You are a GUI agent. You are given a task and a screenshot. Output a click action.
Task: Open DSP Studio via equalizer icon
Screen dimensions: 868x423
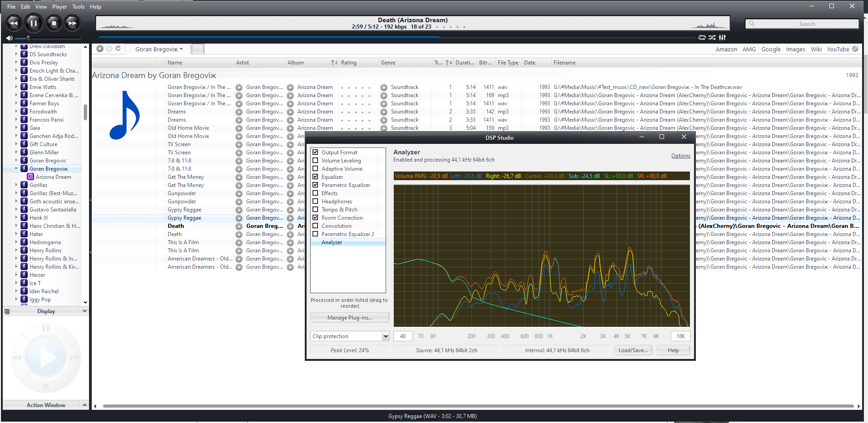[x=722, y=37]
